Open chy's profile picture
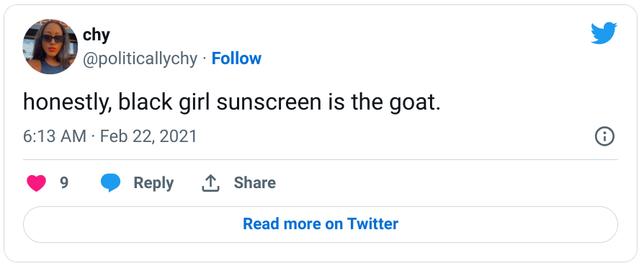 (50, 46)
